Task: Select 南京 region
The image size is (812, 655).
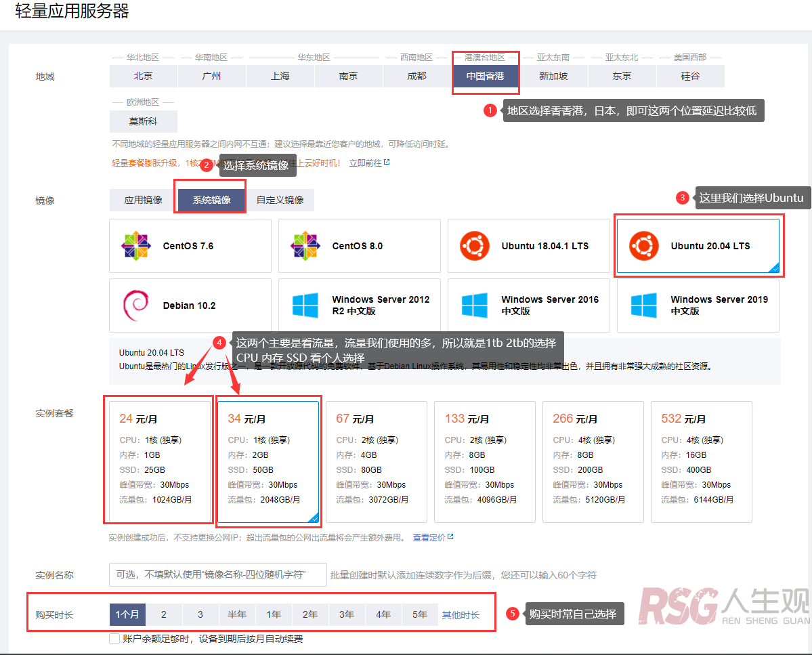Action: coord(349,76)
